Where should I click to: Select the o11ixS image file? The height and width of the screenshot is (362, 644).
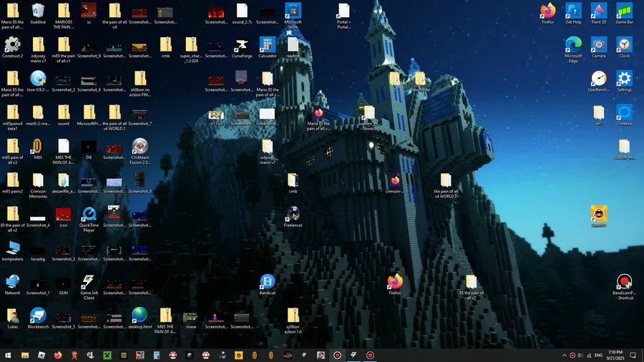(216, 115)
